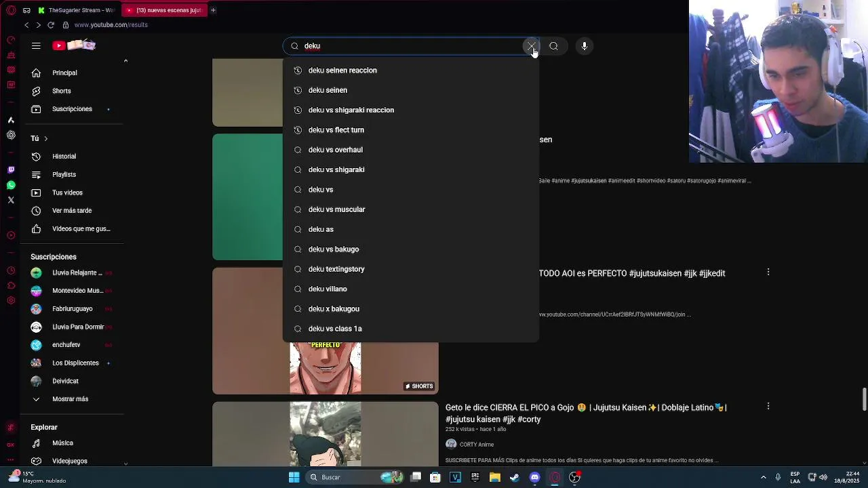The image size is (868, 488).
Task: Open WhatsApp in Opera sidebar
Action: [x=11, y=185]
